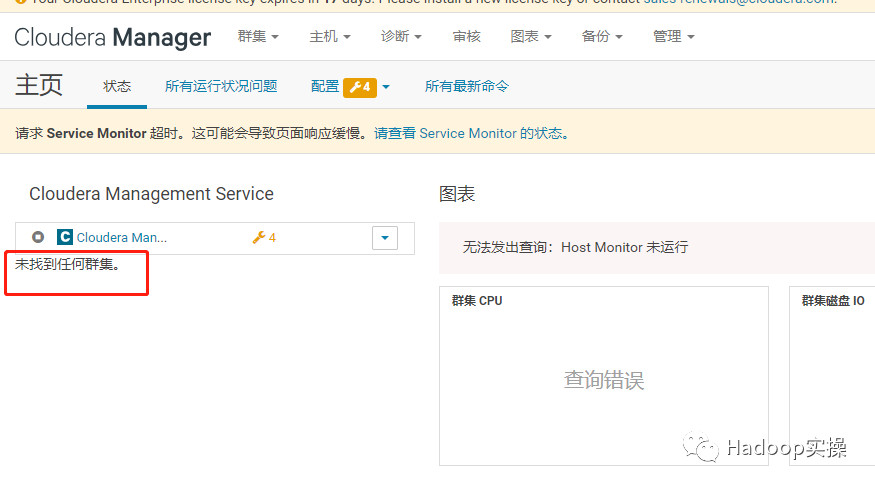Viewport: 875px width, 488px height.
Task: Click the stopped status circle icon
Action: [38, 237]
